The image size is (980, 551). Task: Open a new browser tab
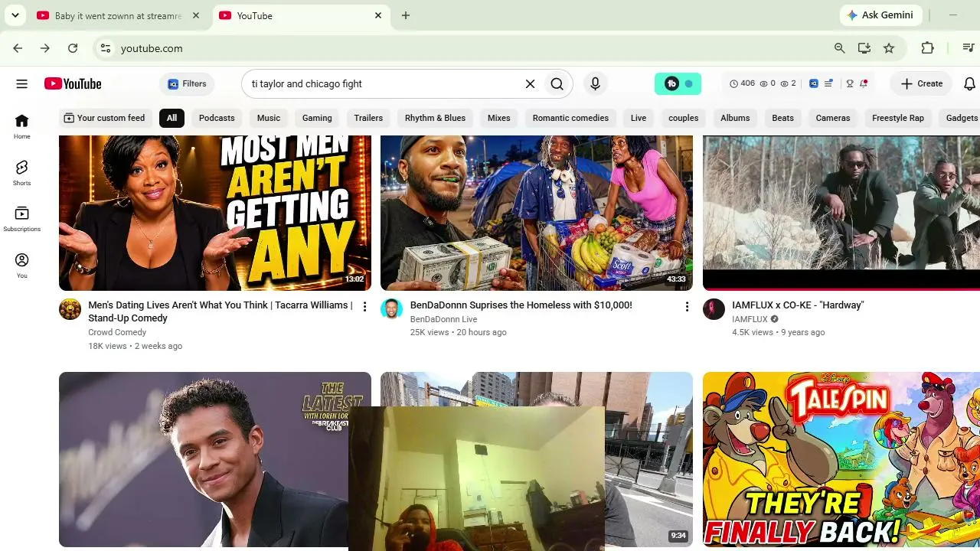click(x=406, y=15)
